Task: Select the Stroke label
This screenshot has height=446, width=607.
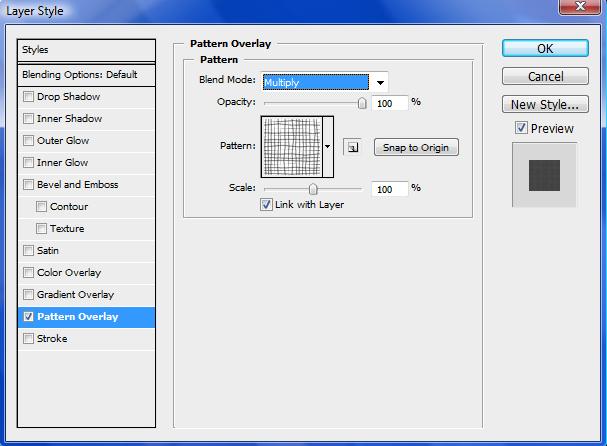Action: (x=52, y=339)
